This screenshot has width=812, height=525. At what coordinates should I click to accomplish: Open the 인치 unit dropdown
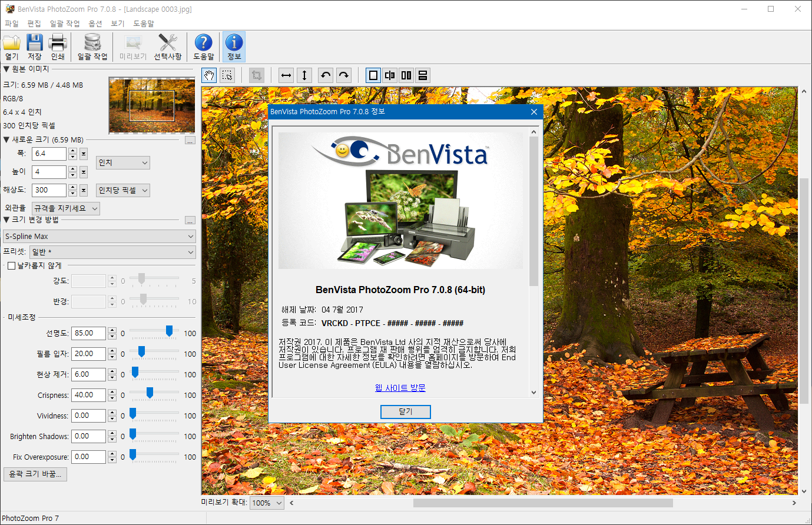(123, 163)
